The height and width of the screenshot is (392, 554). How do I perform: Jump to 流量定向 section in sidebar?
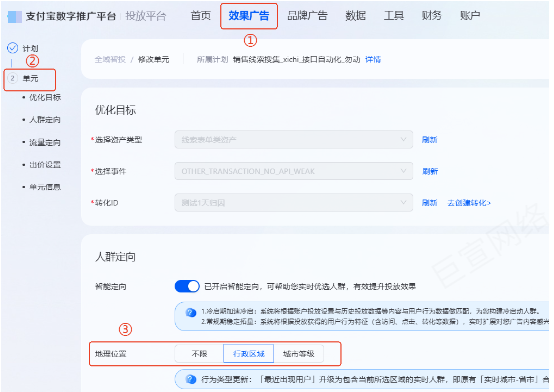pos(45,142)
